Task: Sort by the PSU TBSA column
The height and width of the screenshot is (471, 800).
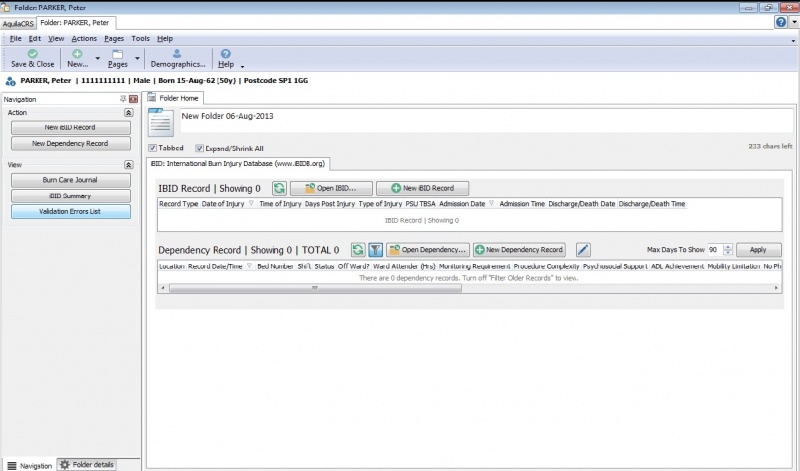Action: click(x=420, y=204)
